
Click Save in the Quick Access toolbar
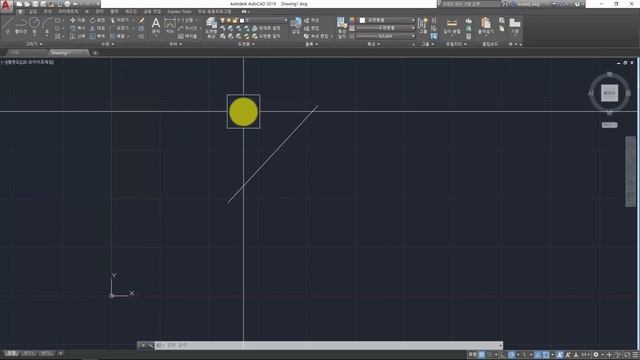(36, 4)
